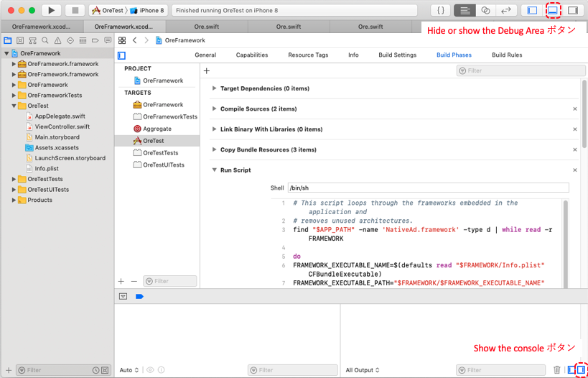Screen dimensions: 588x378
Task: Click the Run (play) button
Action: [51, 11]
